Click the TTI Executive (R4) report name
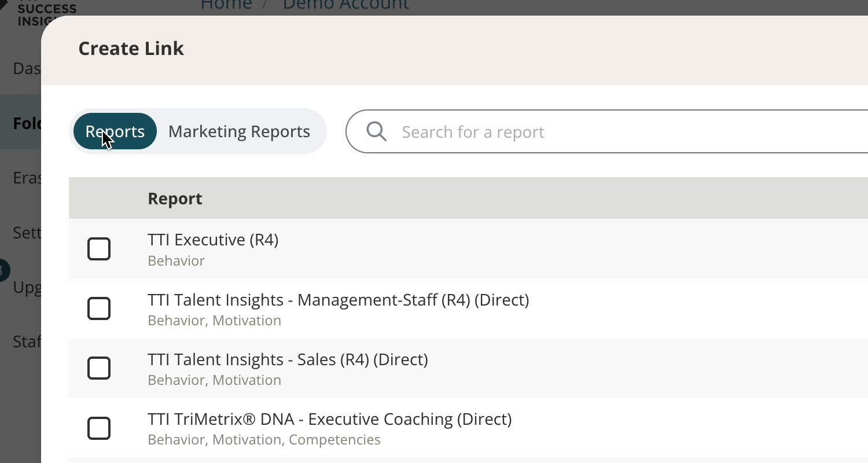 click(213, 240)
